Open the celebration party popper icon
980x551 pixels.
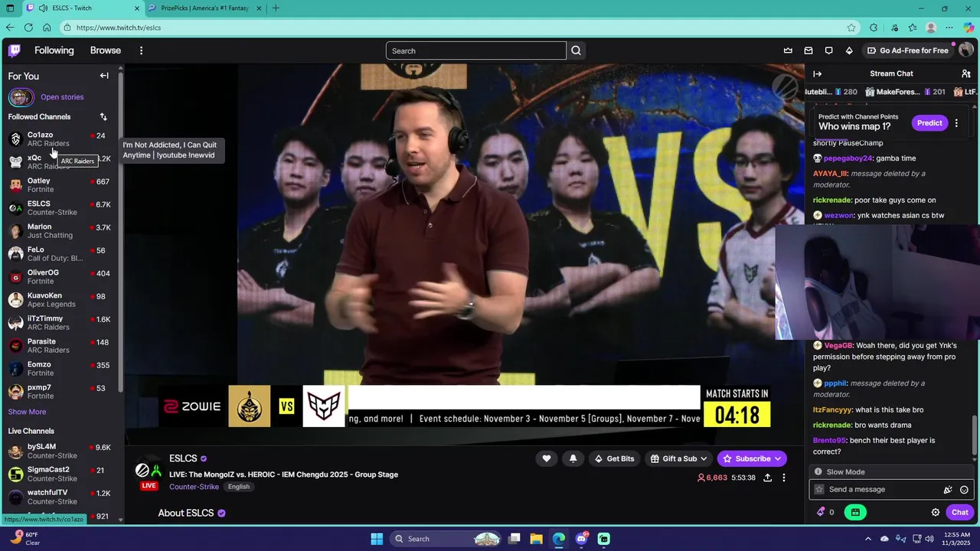(x=948, y=490)
